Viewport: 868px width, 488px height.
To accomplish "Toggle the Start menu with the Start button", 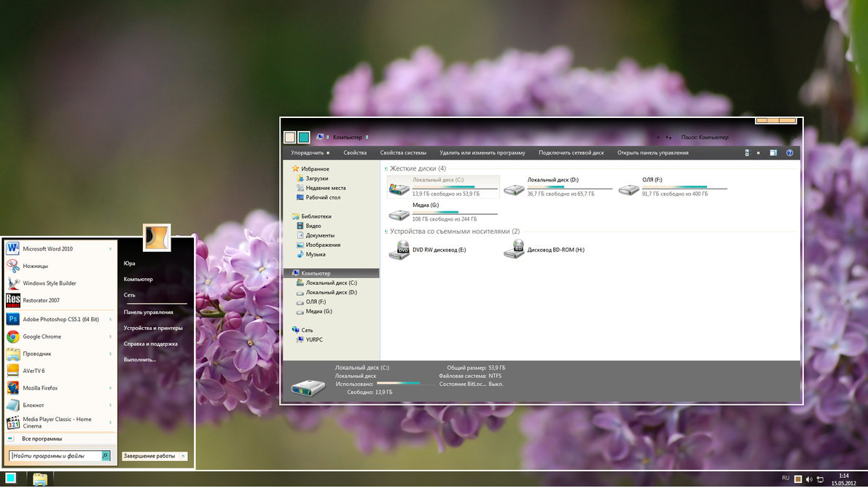I will pos(11,479).
